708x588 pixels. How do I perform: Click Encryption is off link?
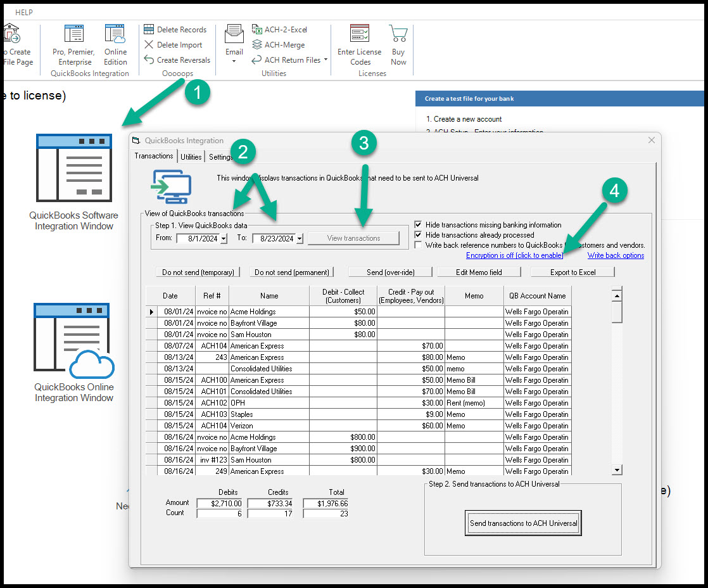pyautogui.click(x=514, y=255)
